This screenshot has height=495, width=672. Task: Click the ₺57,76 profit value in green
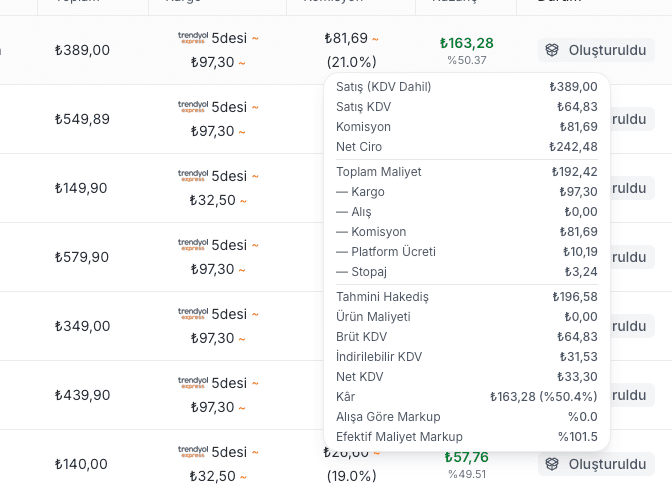click(467, 457)
